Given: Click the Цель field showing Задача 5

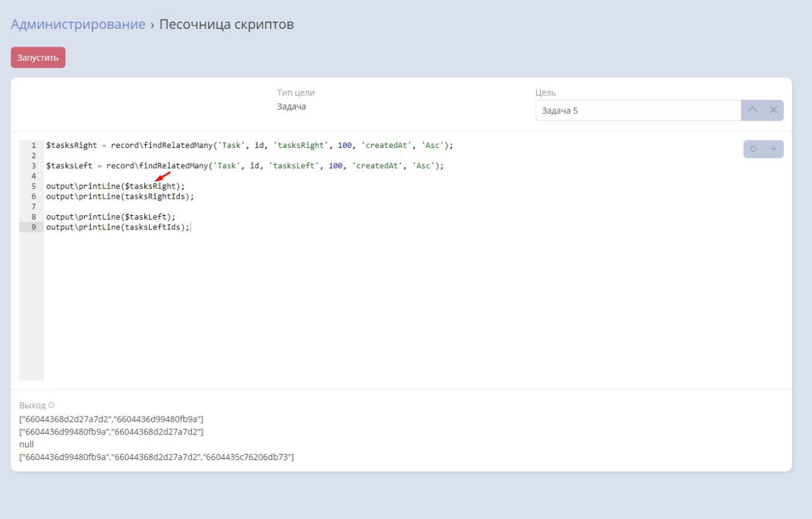Looking at the screenshot, I should pyautogui.click(x=638, y=111).
